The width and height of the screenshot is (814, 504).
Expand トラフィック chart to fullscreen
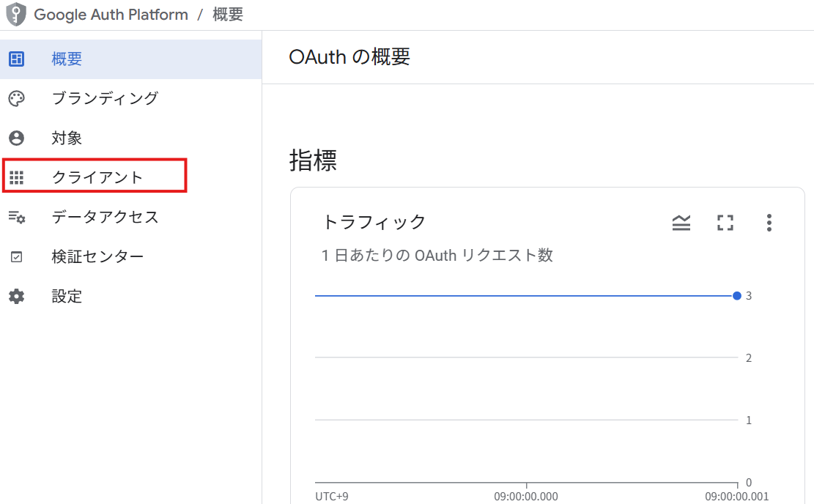[x=725, y=223]
